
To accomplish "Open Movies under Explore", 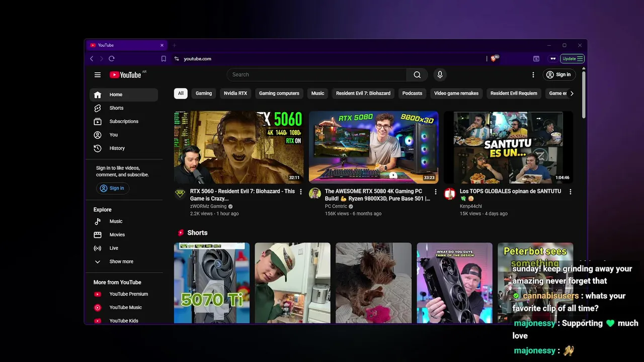I will [124, 235].
